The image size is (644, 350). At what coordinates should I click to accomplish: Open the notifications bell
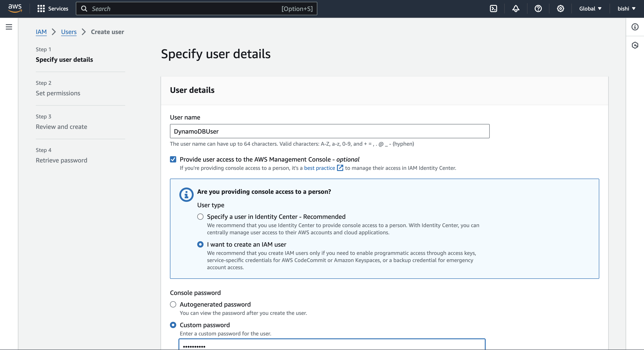click(x=515, y=9)
